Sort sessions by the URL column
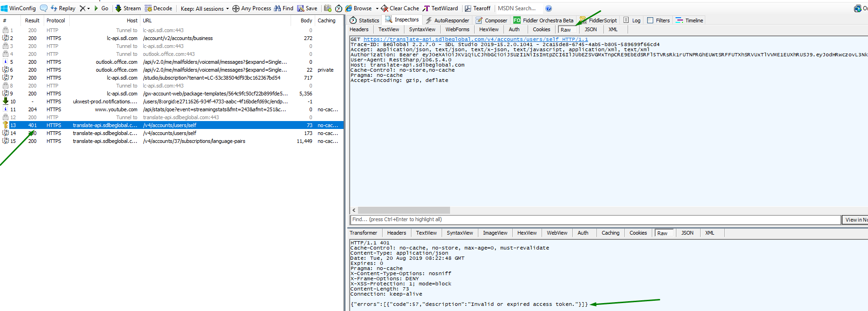This screenshot has width=868, height=311. point(216,20)
